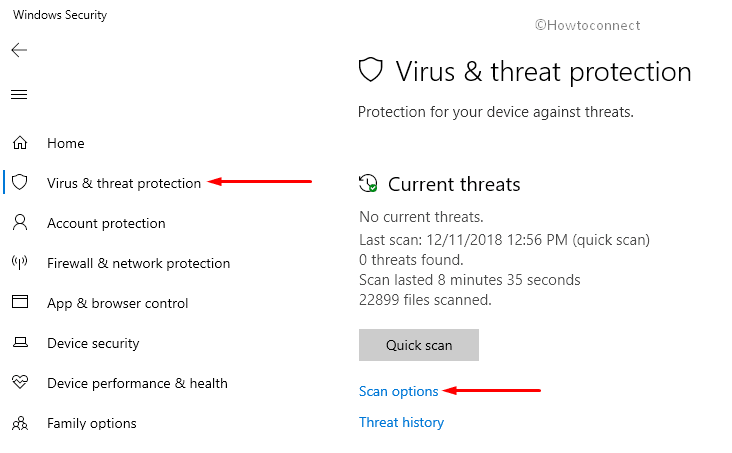732x453 pixels.
Task: Click the large page title shield icon
Action: point(371,70)
